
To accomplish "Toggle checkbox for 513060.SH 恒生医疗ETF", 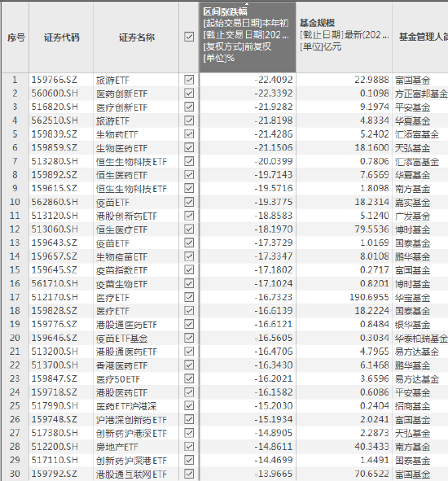I will coord(189,230).
